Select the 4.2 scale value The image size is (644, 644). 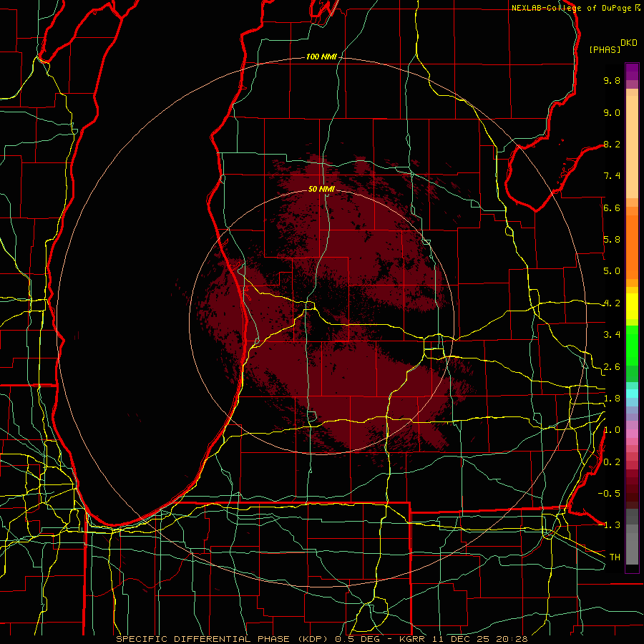tap(612, 303)
